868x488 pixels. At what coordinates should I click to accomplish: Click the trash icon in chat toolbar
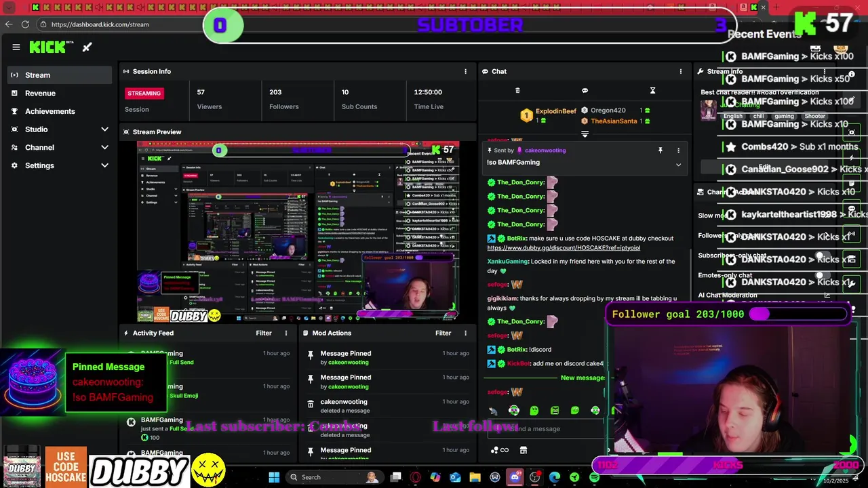click(x=517, y=90)
